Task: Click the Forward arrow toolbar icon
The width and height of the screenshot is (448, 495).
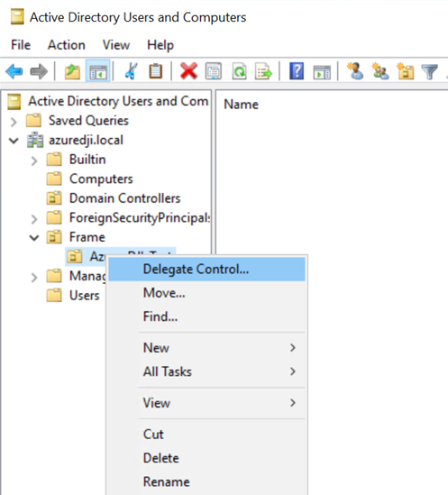Action: click(x=39, y=71)
